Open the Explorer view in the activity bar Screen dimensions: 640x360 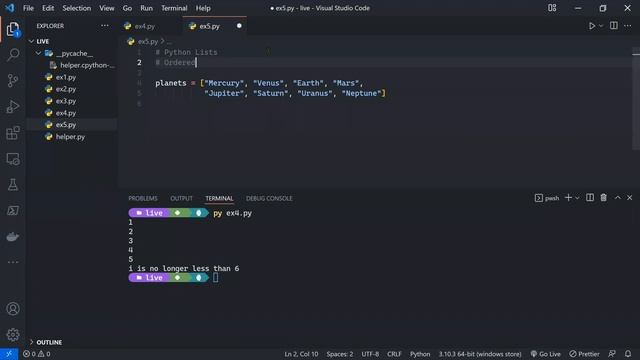(13, 29)
